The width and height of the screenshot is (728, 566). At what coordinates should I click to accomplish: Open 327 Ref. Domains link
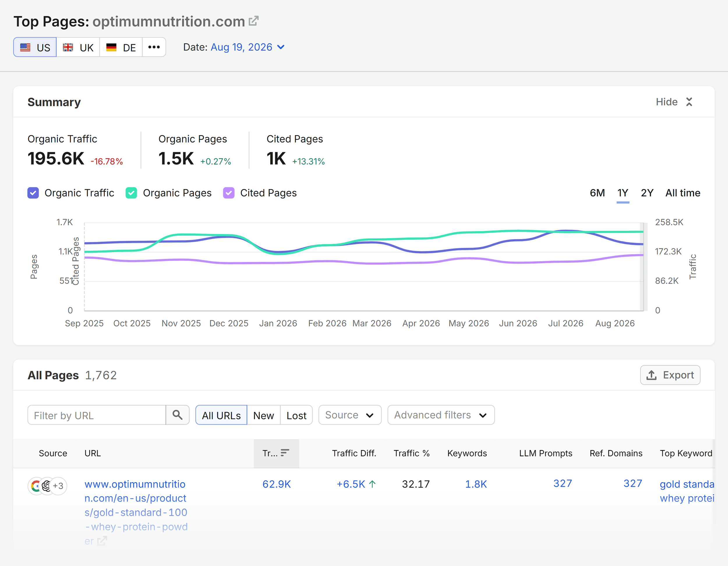coord(633,483)
